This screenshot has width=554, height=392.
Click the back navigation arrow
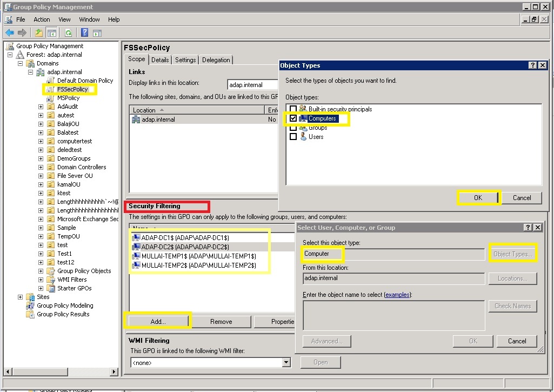tap(10, 32)
